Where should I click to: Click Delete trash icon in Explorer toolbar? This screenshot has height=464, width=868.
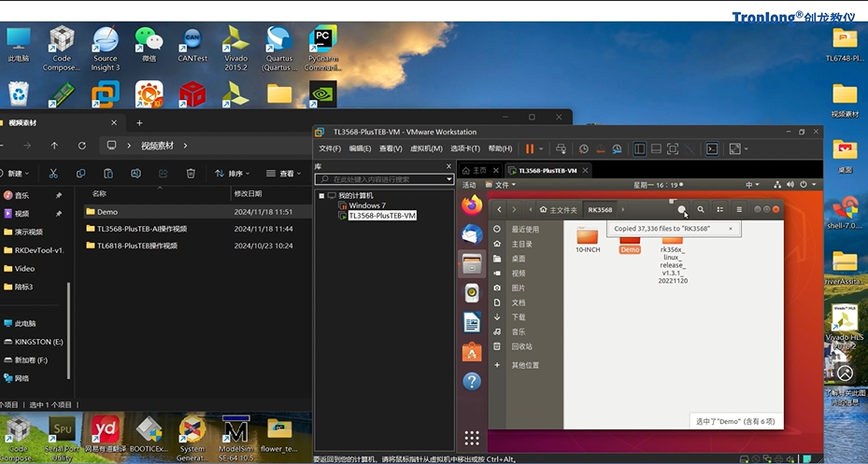191,174
